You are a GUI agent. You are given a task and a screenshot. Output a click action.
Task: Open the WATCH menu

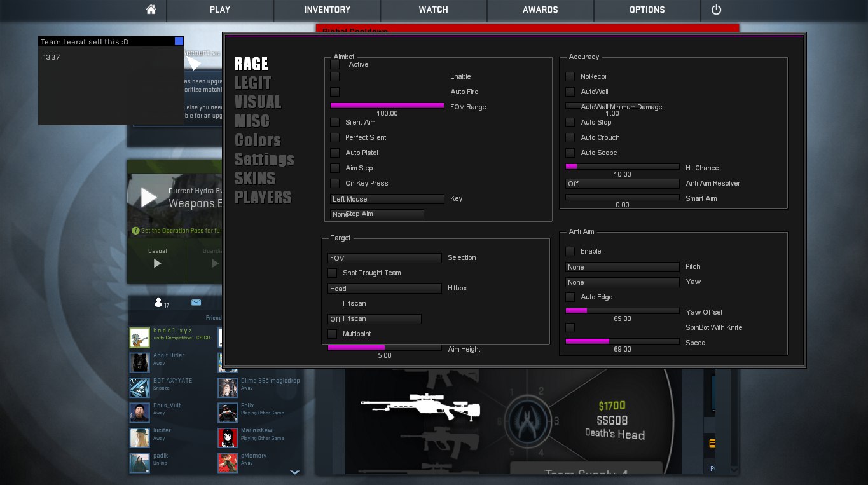434,10
